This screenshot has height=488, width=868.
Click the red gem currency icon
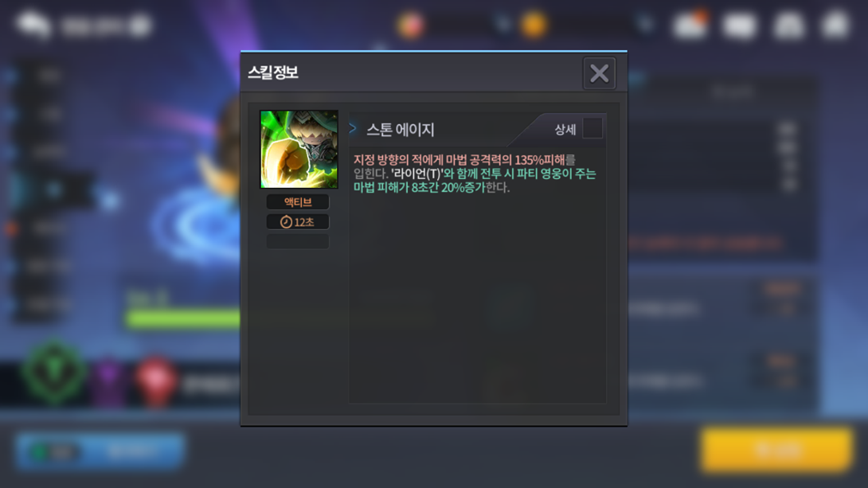[410, 25]
